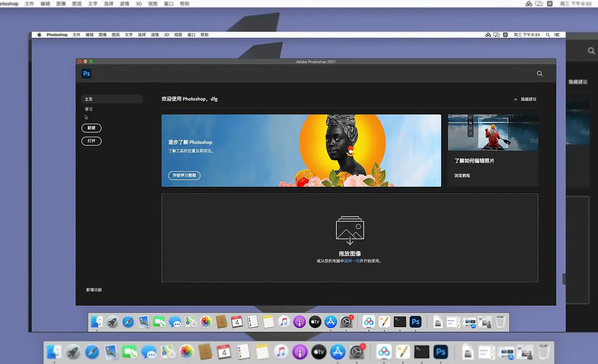The height and width of the screenshot is (364, 598).
Task: Open Apple TV from the sharp inner Dock
Action: click(315, 322)
